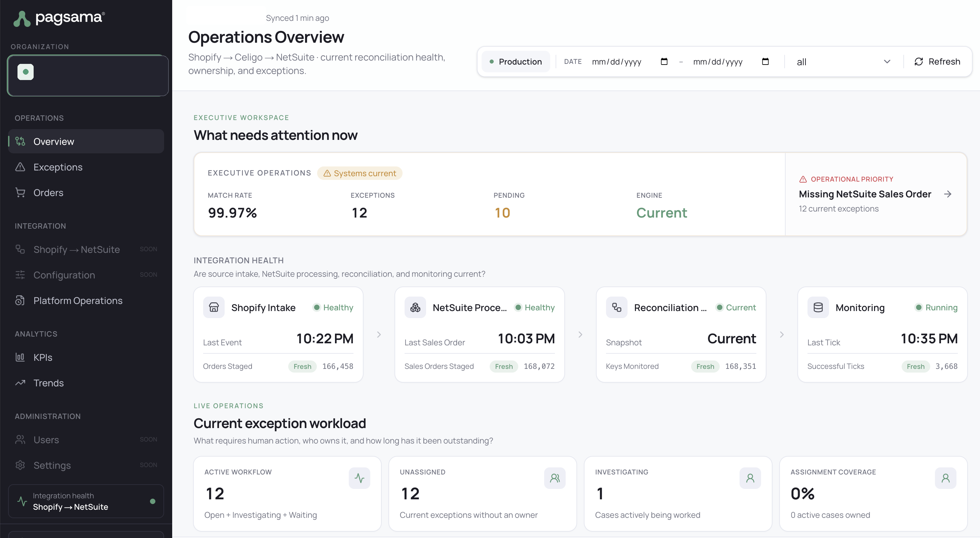Select the Configuration sidebar item

pyautogui.click(x=86, y=275)
